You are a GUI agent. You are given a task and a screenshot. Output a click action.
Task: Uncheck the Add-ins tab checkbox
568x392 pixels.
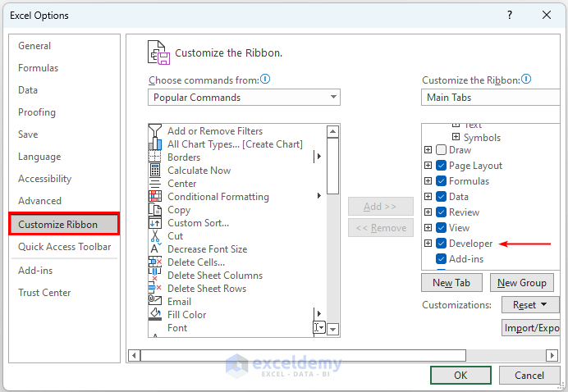[441, 259]
